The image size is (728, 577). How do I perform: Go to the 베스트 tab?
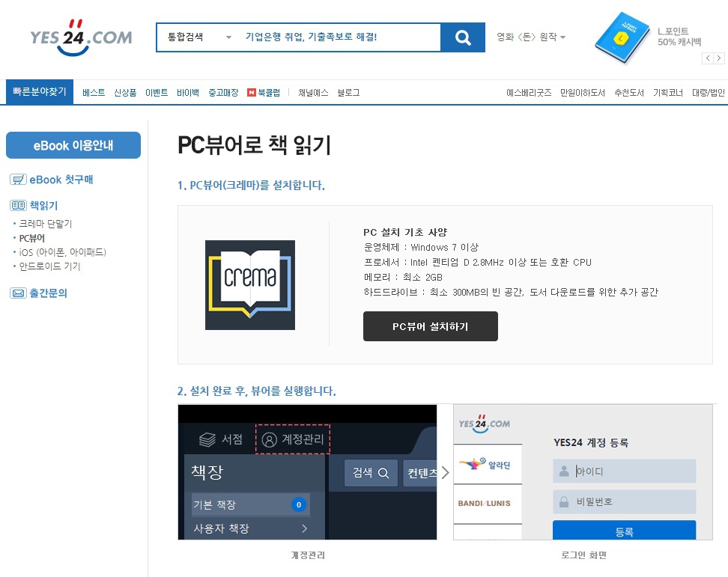coord(94,93)
